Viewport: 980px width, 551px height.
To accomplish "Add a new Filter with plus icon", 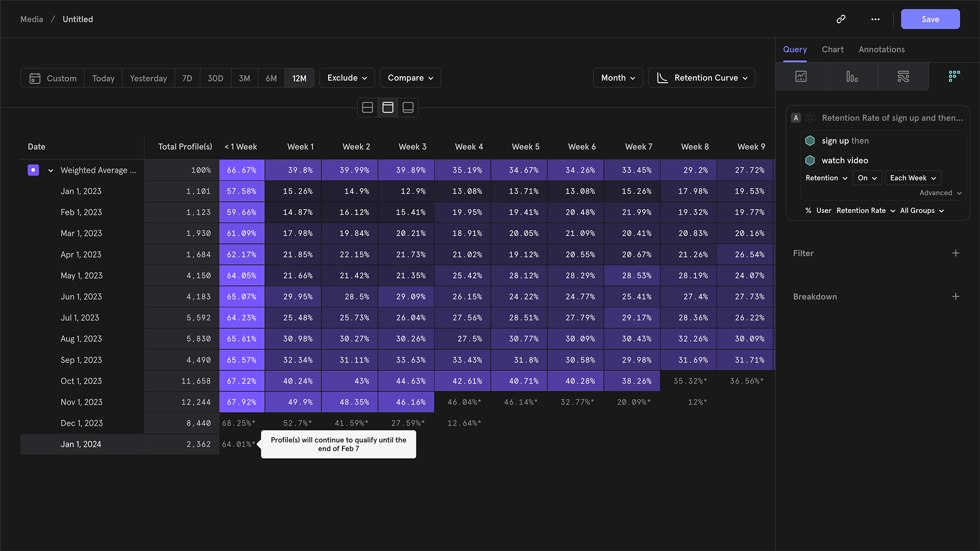I will pyautogui.click(x=955, y=253).
